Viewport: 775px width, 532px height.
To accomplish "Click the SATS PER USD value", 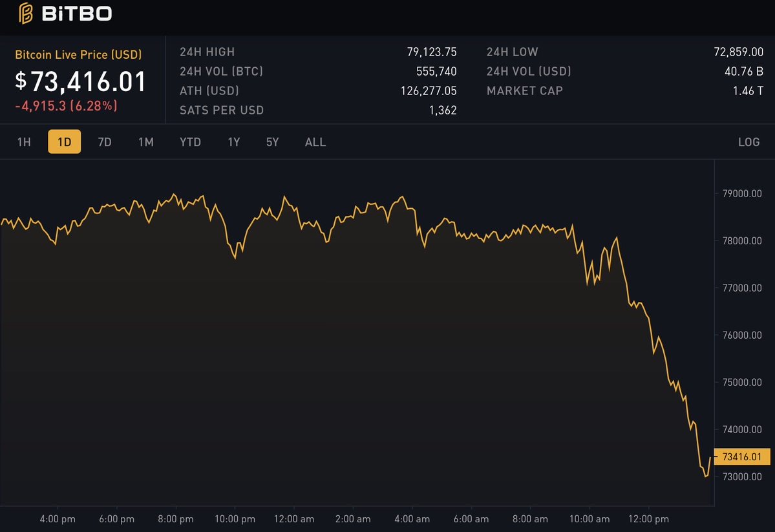I will point(443,111).
